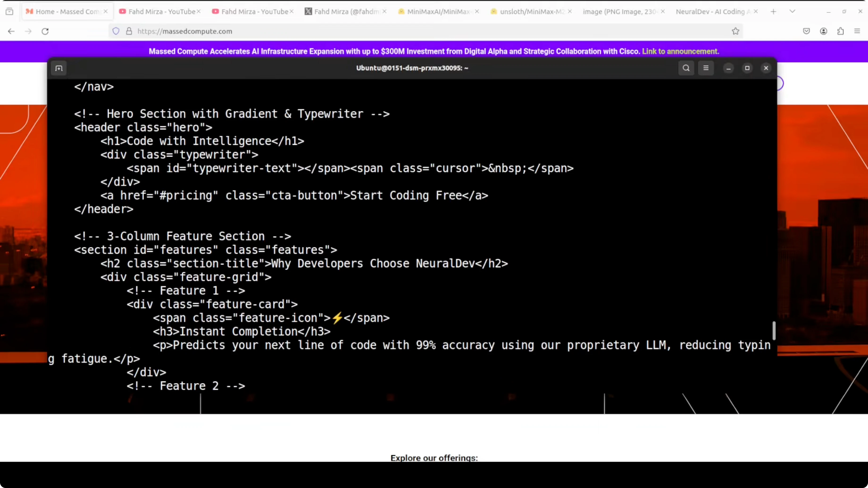Image resolution: width=868 pixels, height=488 pixels.
Task: Open a new terminal tab with the plus icon
Action: pos(59,68)
